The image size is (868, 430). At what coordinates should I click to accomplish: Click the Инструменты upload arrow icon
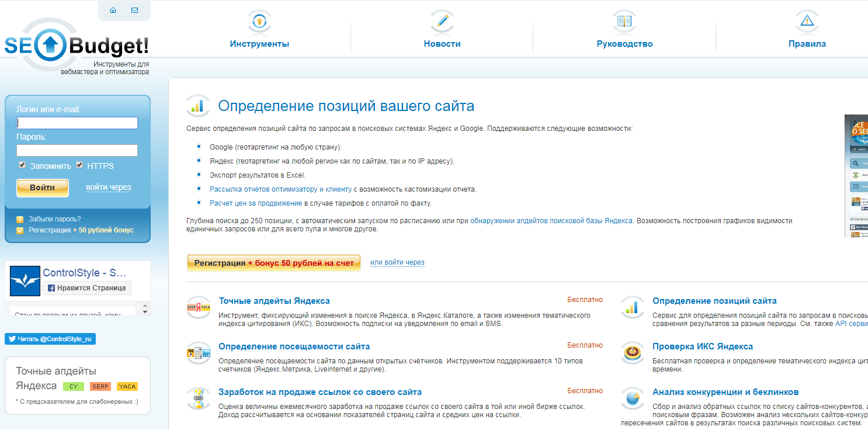coord(259,22)
